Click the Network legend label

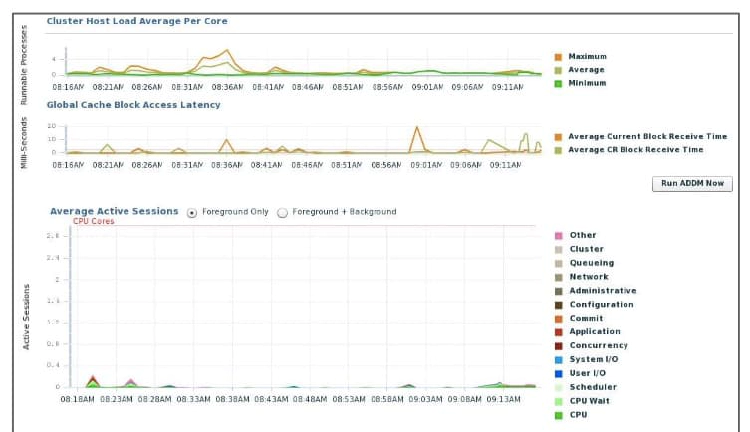point(589,277)
